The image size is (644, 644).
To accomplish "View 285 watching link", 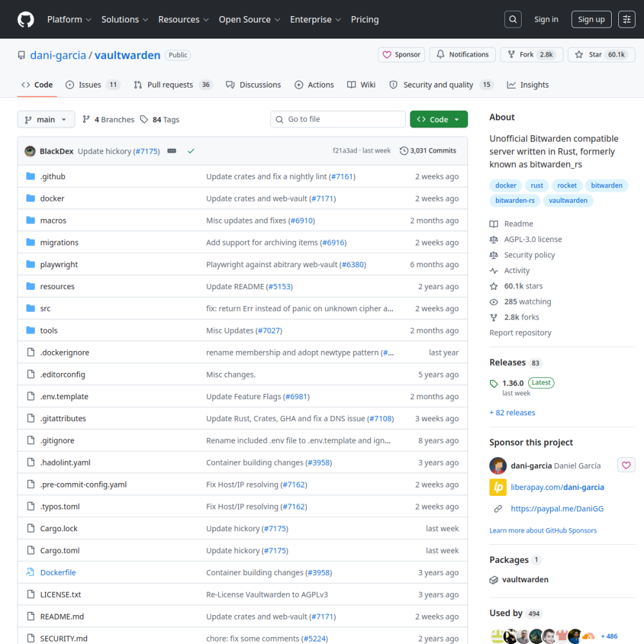I will coord(520,301).
